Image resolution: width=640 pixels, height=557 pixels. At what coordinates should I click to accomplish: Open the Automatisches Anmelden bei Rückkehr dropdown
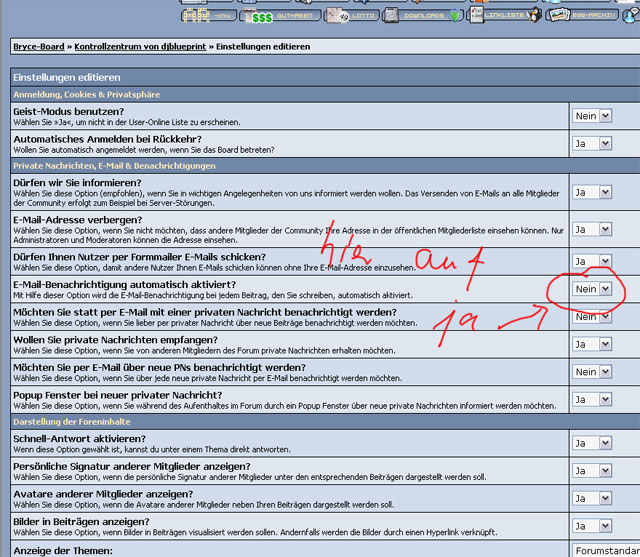pyautogui.click(x=592, y=144)
